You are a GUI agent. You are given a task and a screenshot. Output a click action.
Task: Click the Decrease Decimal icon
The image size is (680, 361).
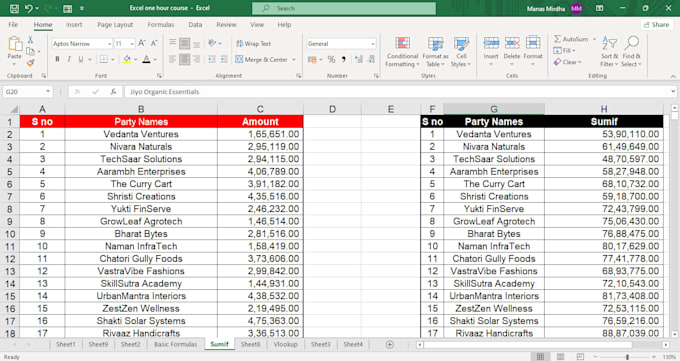pos(371,59)
